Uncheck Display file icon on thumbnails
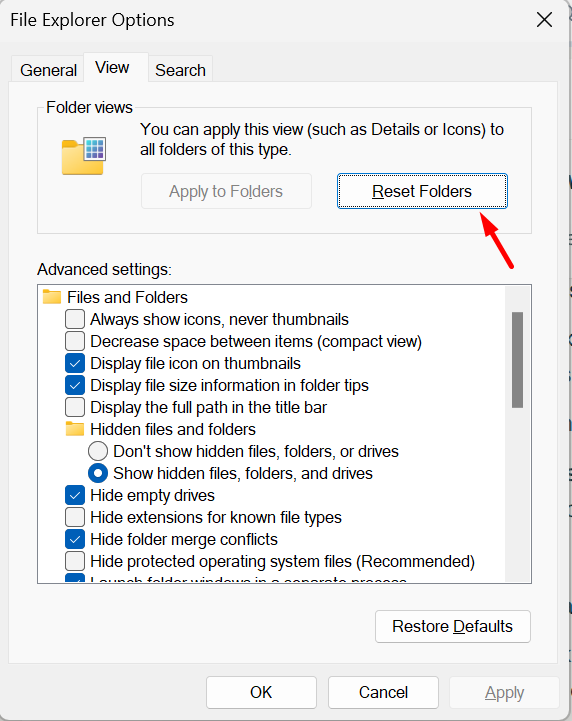The width and height of the screenshot is (572, 721). 75,363
